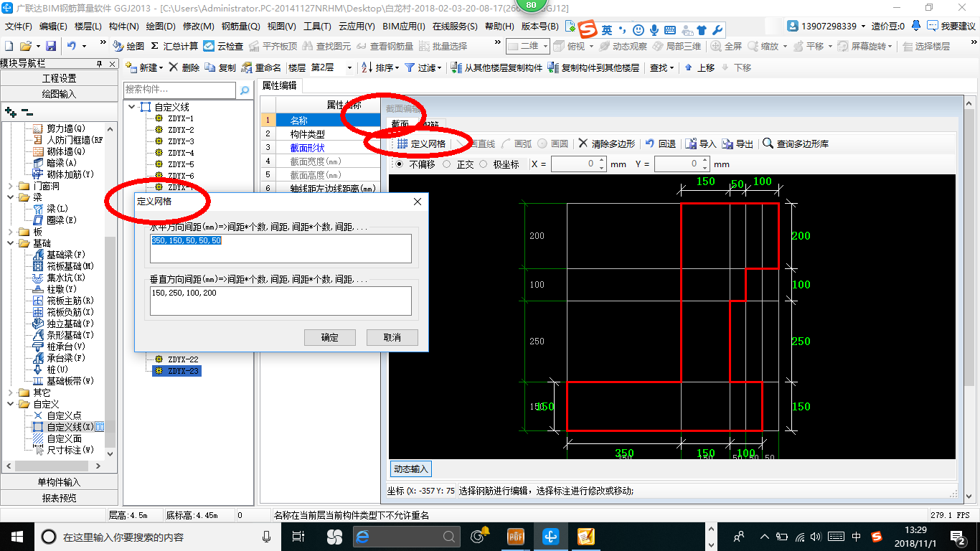Click collapse-all minus icon in navigation panel
Viewport: 980px width, 551px height.
point(27,112)
